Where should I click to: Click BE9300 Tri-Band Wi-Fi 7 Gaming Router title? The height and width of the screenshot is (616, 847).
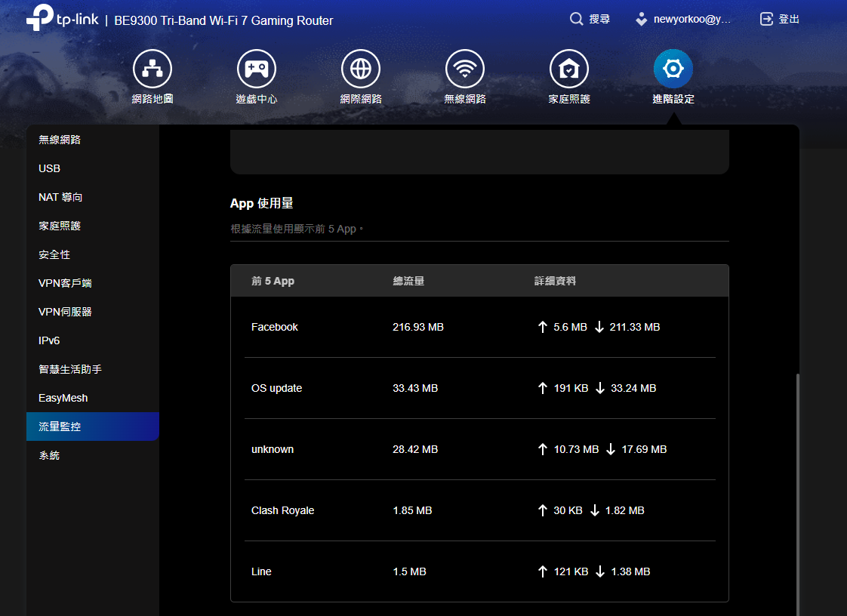click(x=223, y=20)
